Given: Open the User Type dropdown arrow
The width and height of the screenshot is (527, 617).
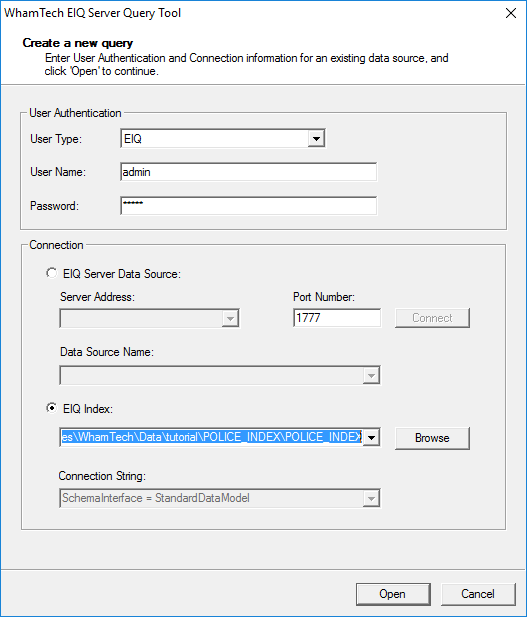Looking at the screenshot, I should click(316, 139).
